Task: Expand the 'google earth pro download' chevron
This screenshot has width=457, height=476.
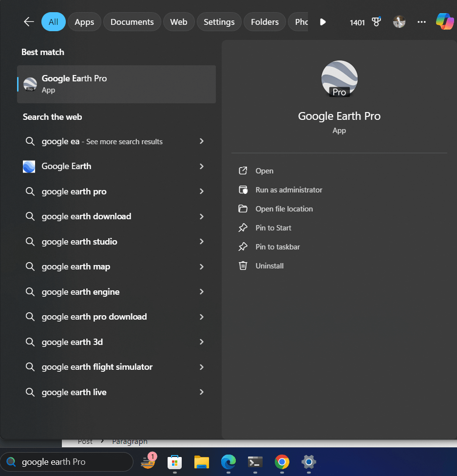Action: pos(202,317)
